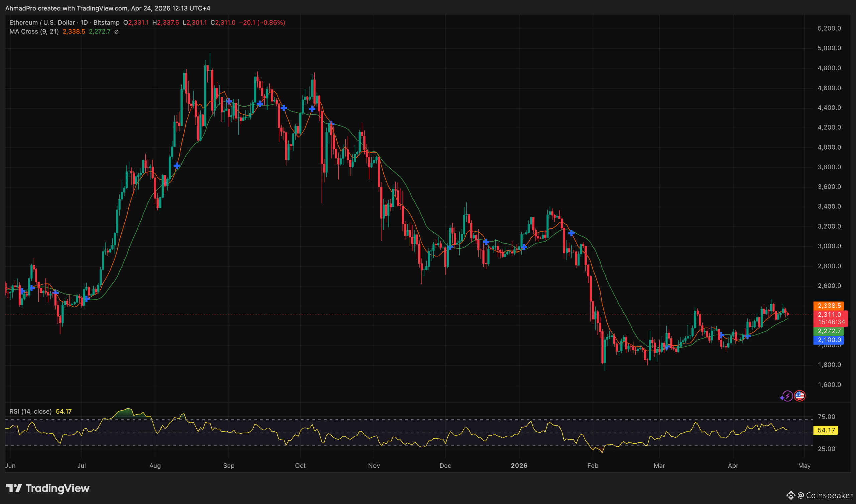
Task: Click the 2026 year label on time axis
Action: [519, 466]
